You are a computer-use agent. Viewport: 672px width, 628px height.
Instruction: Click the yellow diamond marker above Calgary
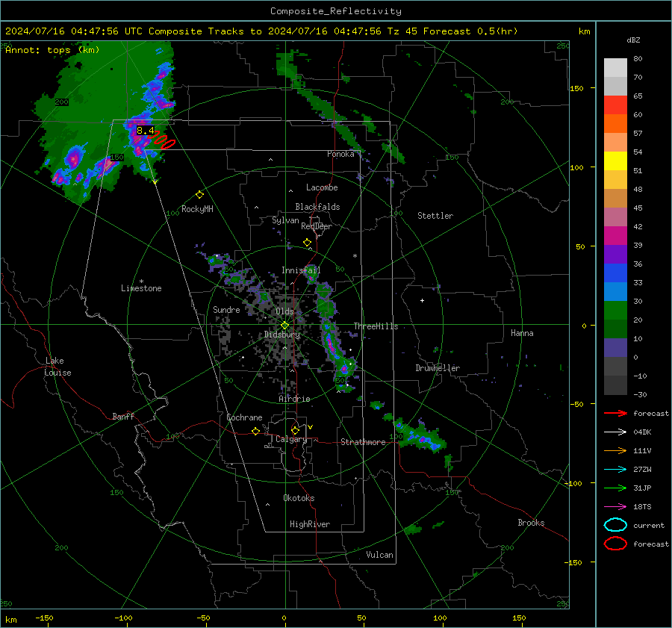pyautogui.click(x=295, y=430)
